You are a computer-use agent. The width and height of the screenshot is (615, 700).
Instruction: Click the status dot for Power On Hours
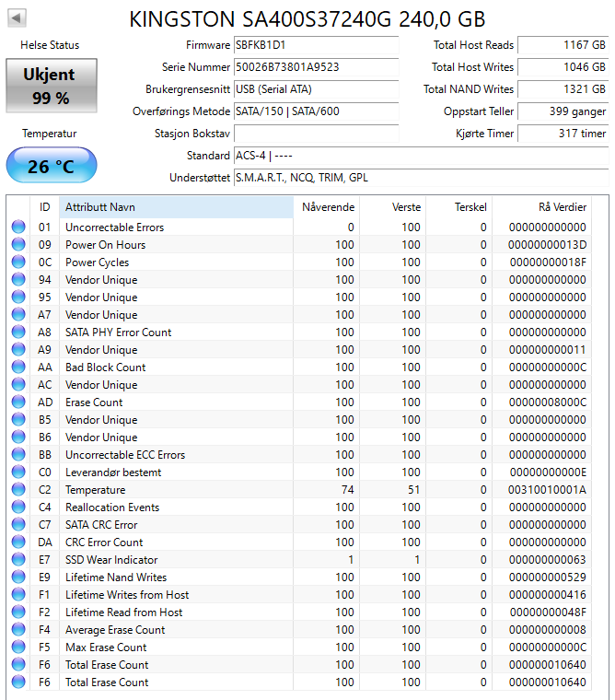[18, 244]
